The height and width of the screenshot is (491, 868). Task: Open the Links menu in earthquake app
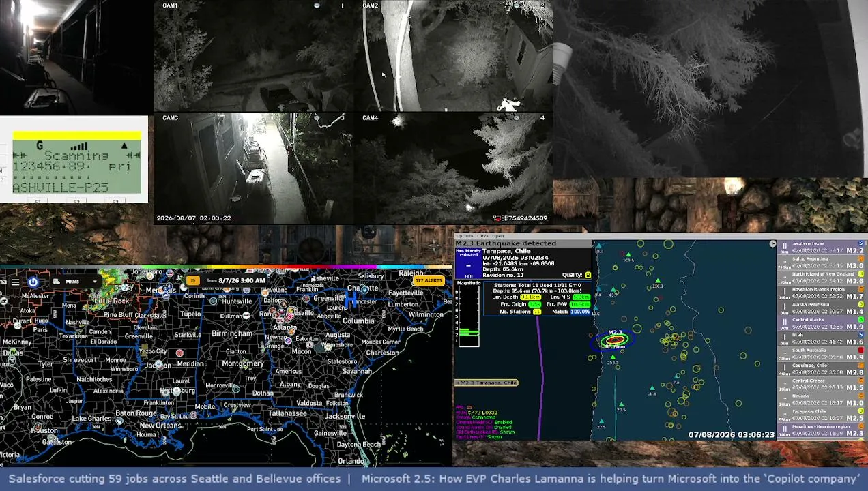[x=482, y=236]
